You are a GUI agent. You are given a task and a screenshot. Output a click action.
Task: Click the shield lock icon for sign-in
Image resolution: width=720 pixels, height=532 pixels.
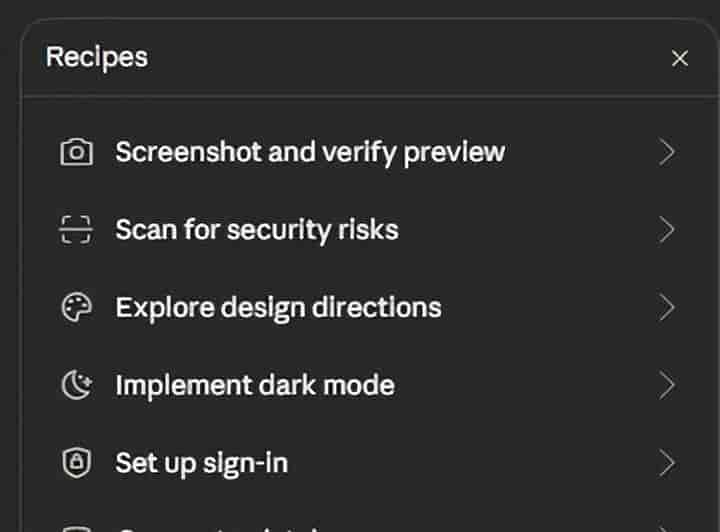click(x=76, y=463)
